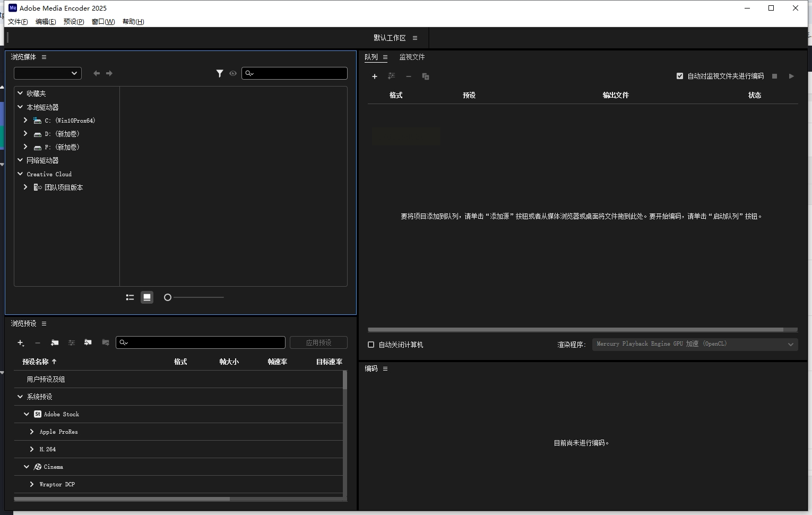Expand the Apple ProRes presets
The image size is (812, 515).
pyautogui.click(x=32, y=432)
